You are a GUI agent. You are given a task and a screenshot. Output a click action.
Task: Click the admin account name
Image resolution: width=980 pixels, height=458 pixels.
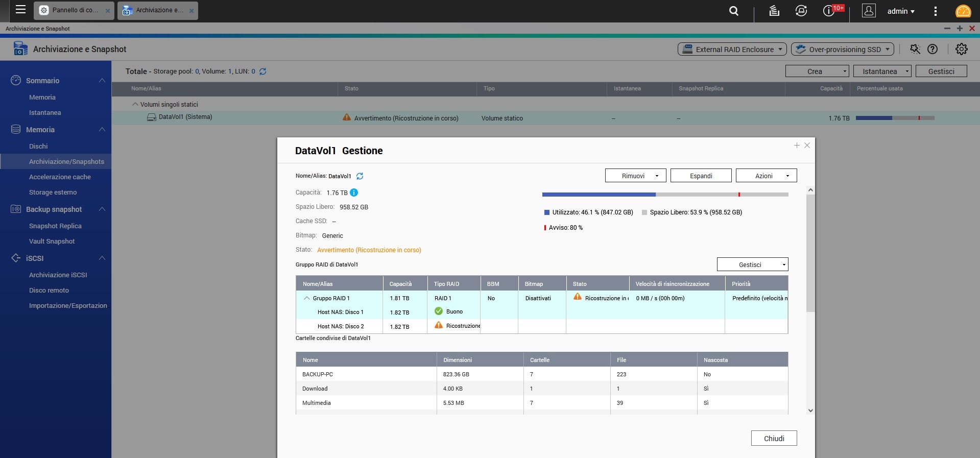coord(901,11)
